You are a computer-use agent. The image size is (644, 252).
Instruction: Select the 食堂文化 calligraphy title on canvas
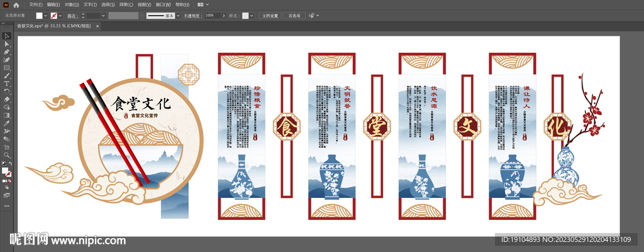[141, 103]
